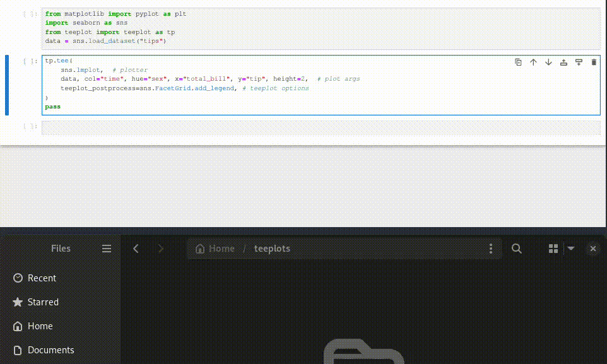Click the Home path bar segment

pos(215,249)
